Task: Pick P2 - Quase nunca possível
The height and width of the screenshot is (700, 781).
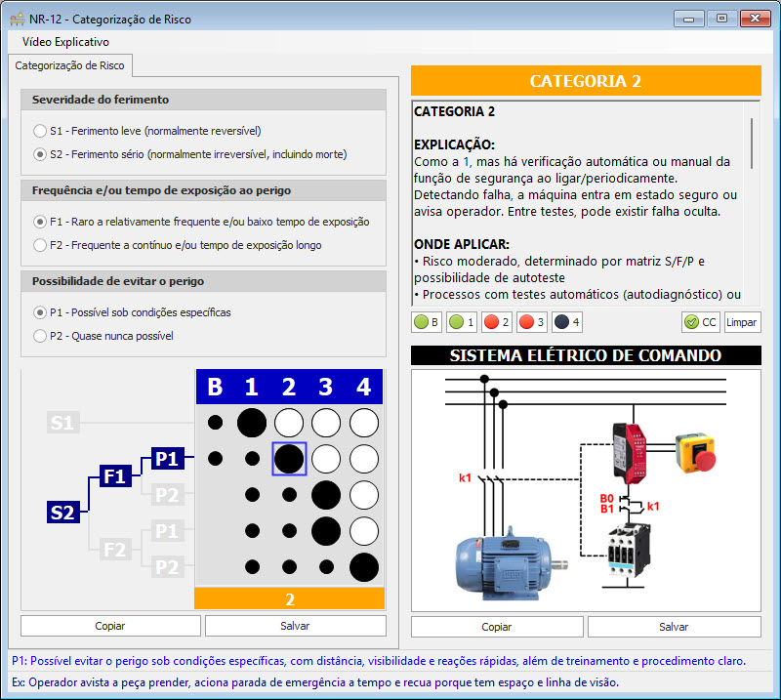Action: (103, 336)
